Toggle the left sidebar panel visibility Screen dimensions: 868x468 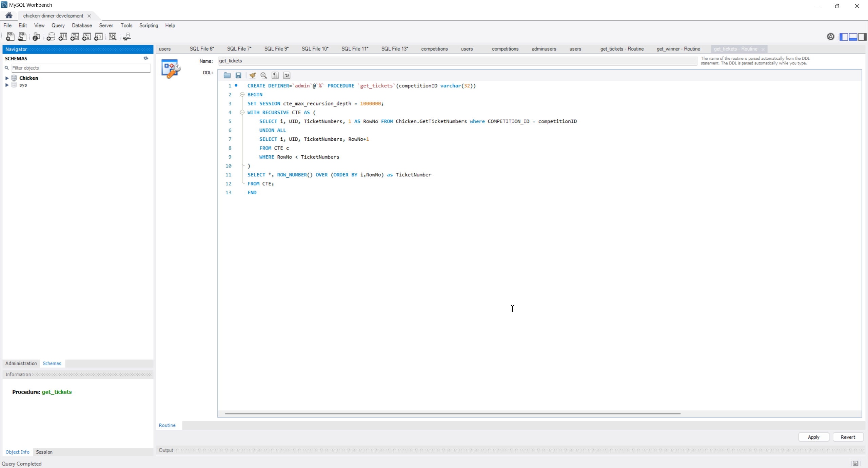pyautogui.click(x=844, y=37)
